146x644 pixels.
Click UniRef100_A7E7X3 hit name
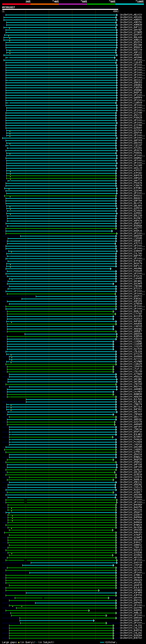(x=131, y=244)
